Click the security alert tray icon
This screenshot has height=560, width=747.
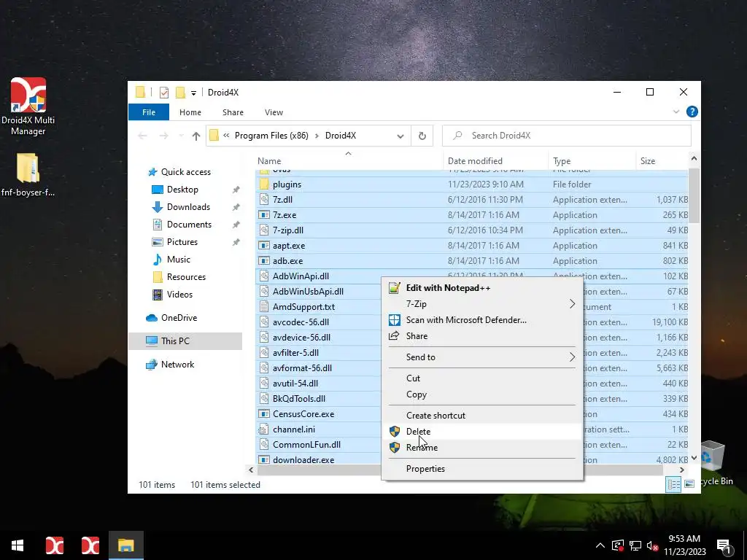point(618,545)
